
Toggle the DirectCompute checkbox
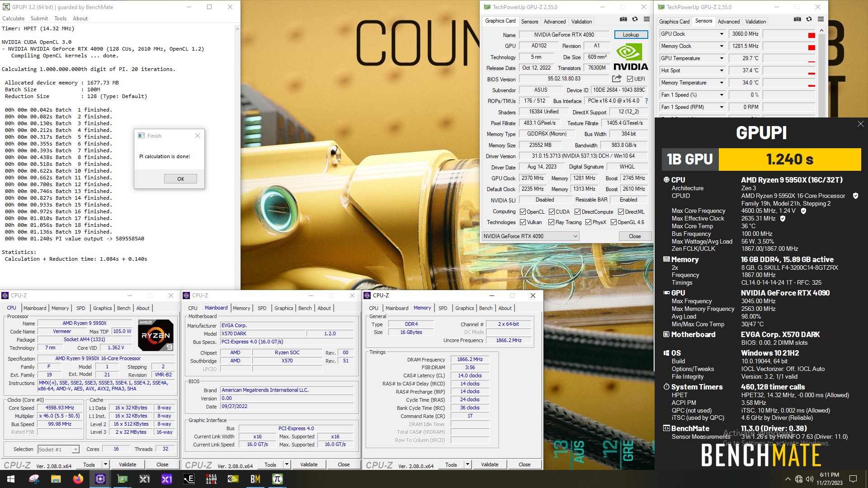577,212
